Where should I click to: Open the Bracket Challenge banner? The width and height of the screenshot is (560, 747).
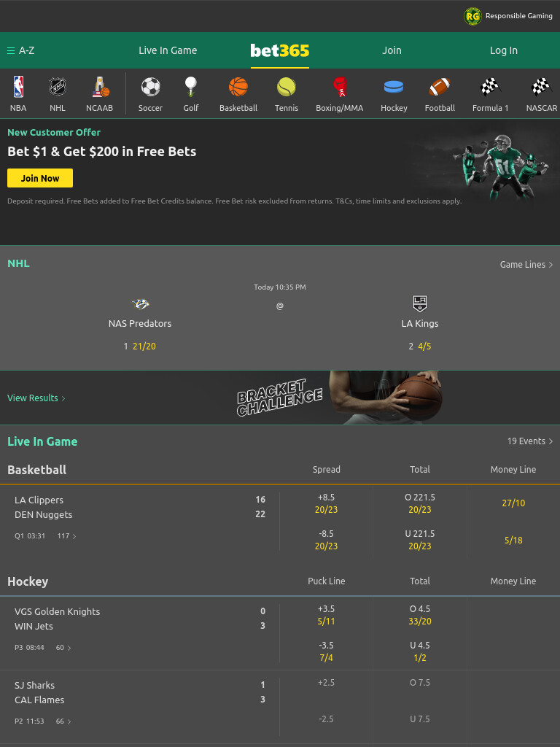click(x=280, y=398)
